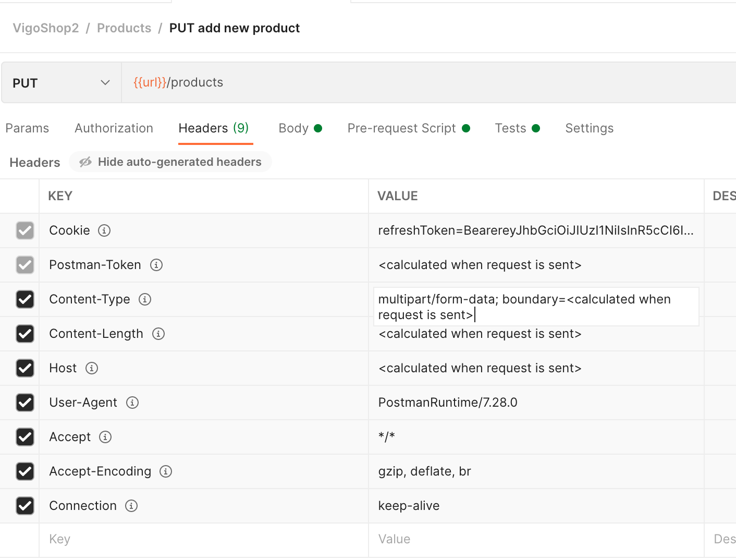Click info icon next to Content-Type
The image size is (736, 560).
(145, 299)
